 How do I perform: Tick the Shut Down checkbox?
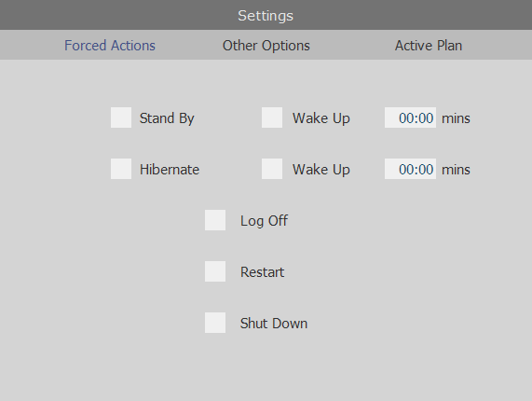[x=215, y=323]
